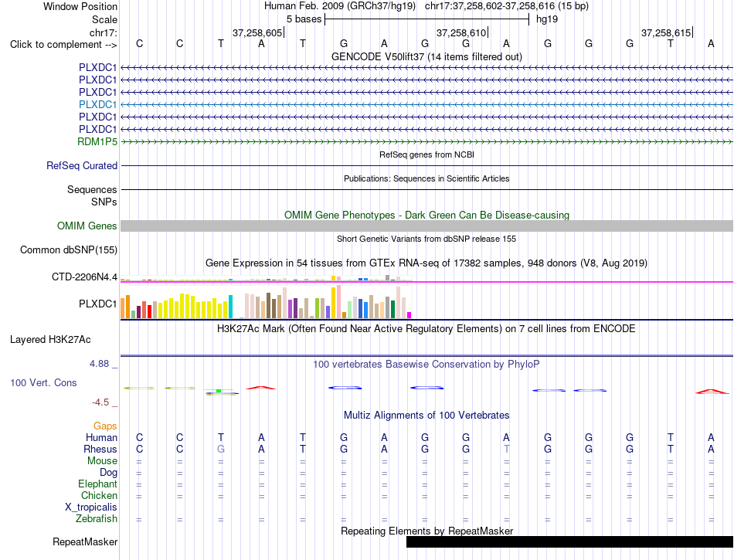This screenshot has height=560, width=734.
Task: Click the 'Multiz Alignments of 100 Vertebrates' title
Action: 426,415
